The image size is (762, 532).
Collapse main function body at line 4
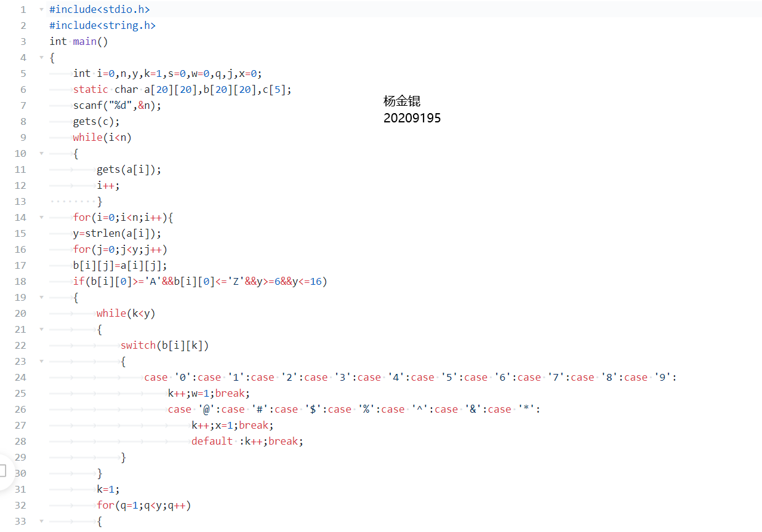(x=41, y=57)
